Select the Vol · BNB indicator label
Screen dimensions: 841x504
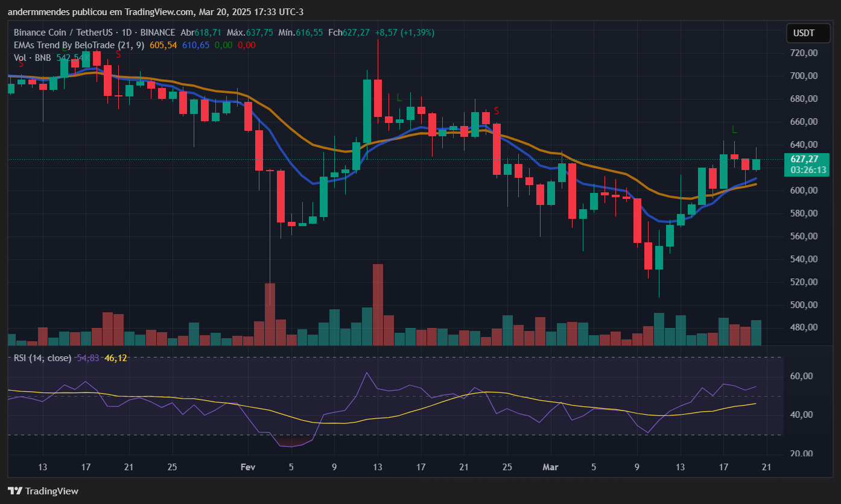(33, 57)
